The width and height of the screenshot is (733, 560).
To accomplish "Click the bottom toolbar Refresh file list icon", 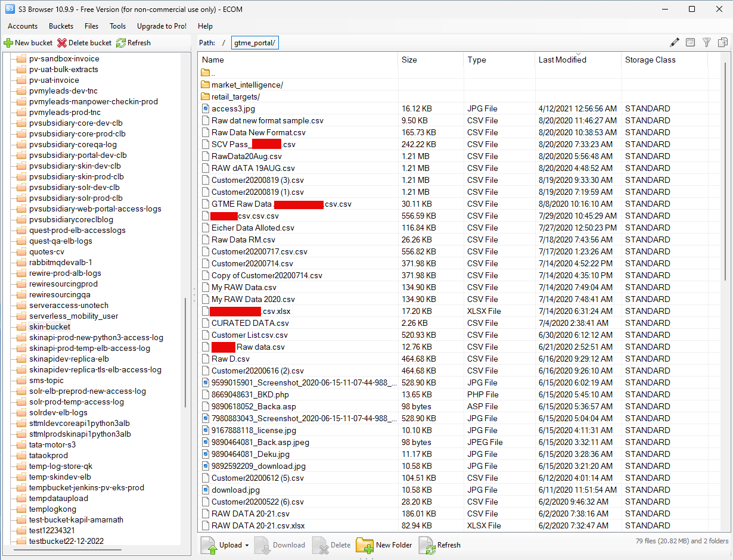I will pyautogui.click(x=427, y=545).
